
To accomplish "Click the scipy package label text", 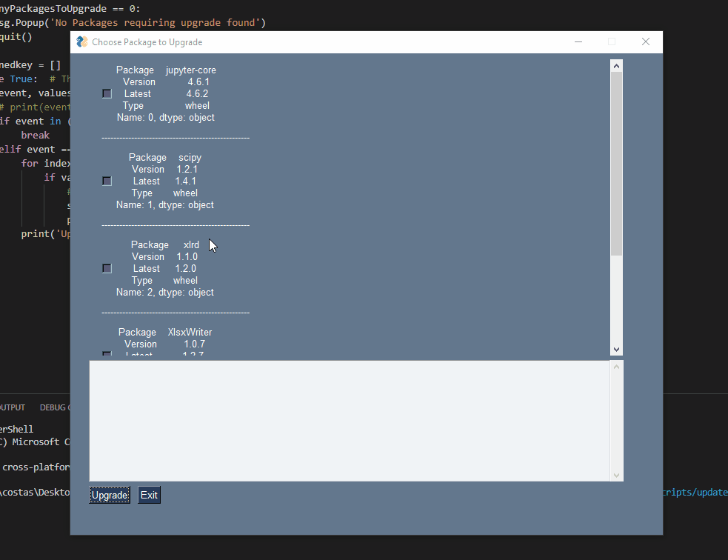I will click(189, 157).
